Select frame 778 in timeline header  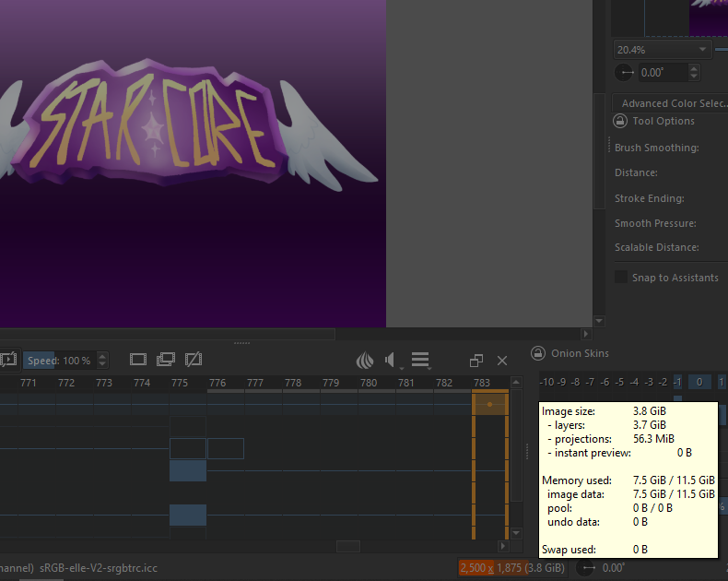tap(293, 383)
